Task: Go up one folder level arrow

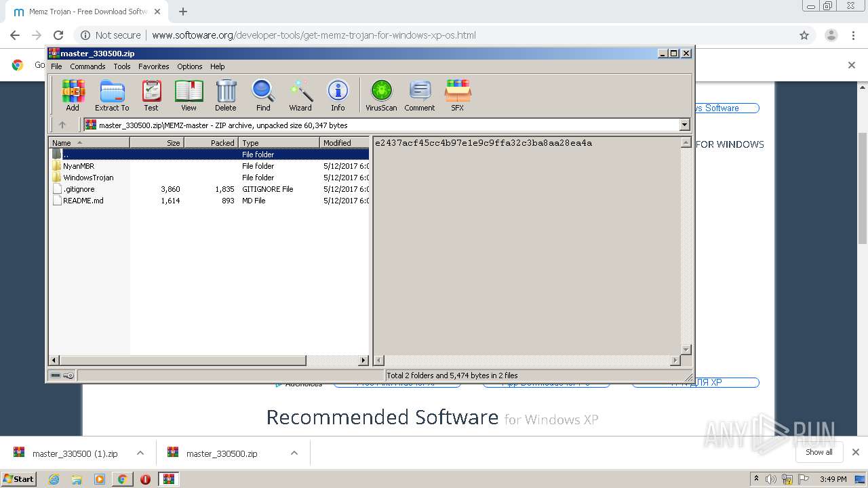Action: point(62,125)
